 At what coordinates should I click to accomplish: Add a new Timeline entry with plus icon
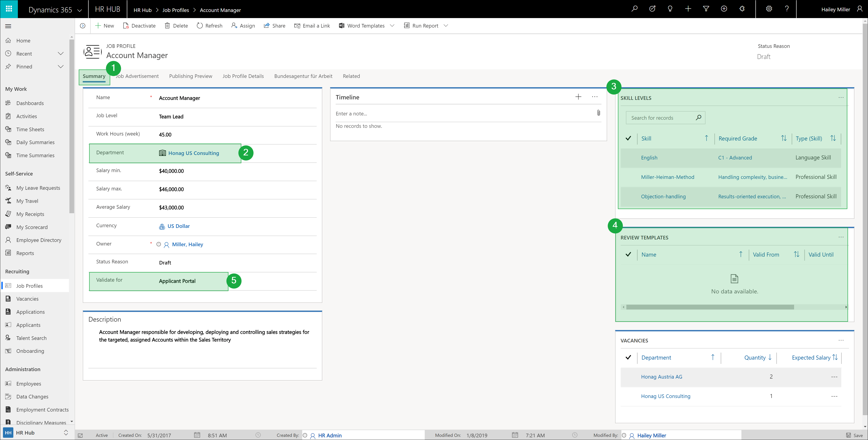[578, 97]
